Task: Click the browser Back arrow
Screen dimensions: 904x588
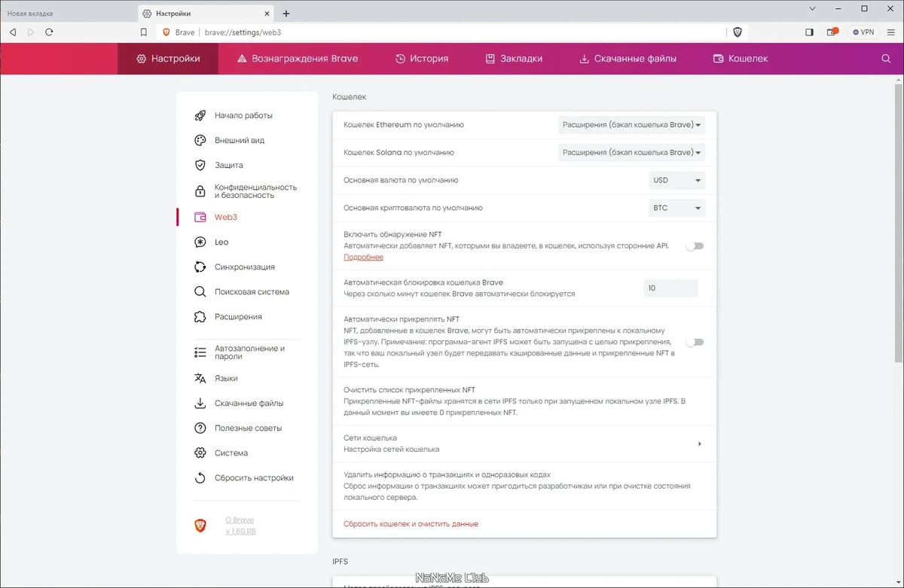Action: pos(13,32)
